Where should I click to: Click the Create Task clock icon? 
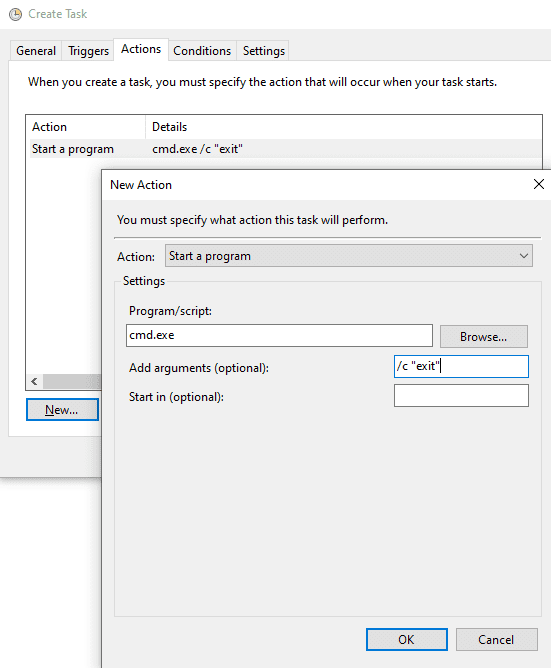coord(15,14)
